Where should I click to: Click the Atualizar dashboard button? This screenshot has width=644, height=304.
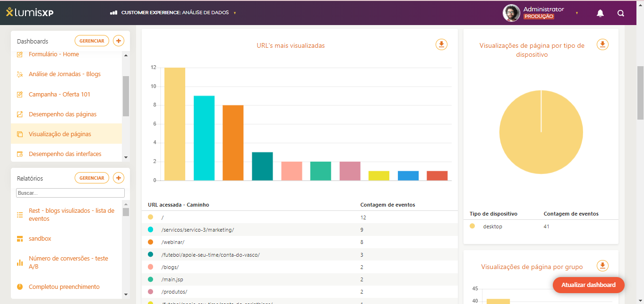[588, 285]
